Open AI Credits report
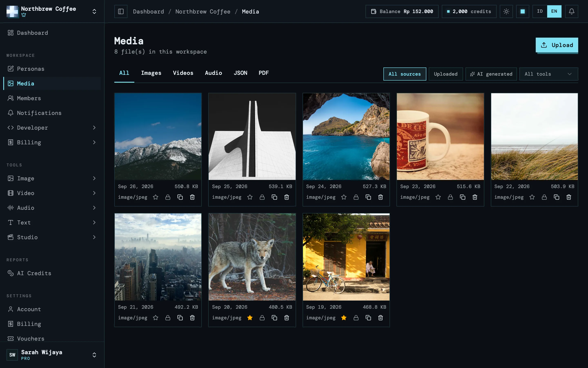588x368 pixels. pyautogui.click(x=52, y=273)
